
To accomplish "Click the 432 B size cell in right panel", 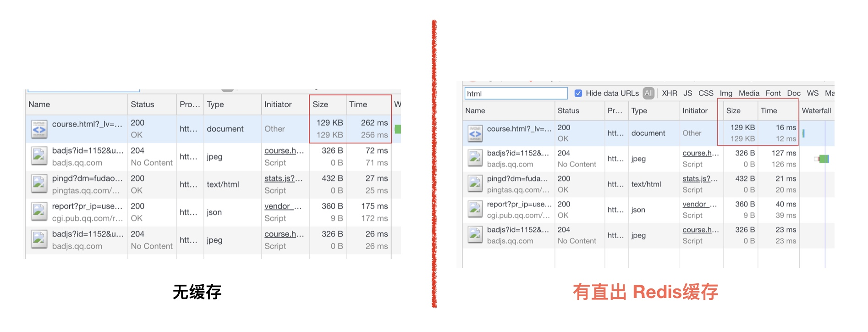I will click(745, 178).
